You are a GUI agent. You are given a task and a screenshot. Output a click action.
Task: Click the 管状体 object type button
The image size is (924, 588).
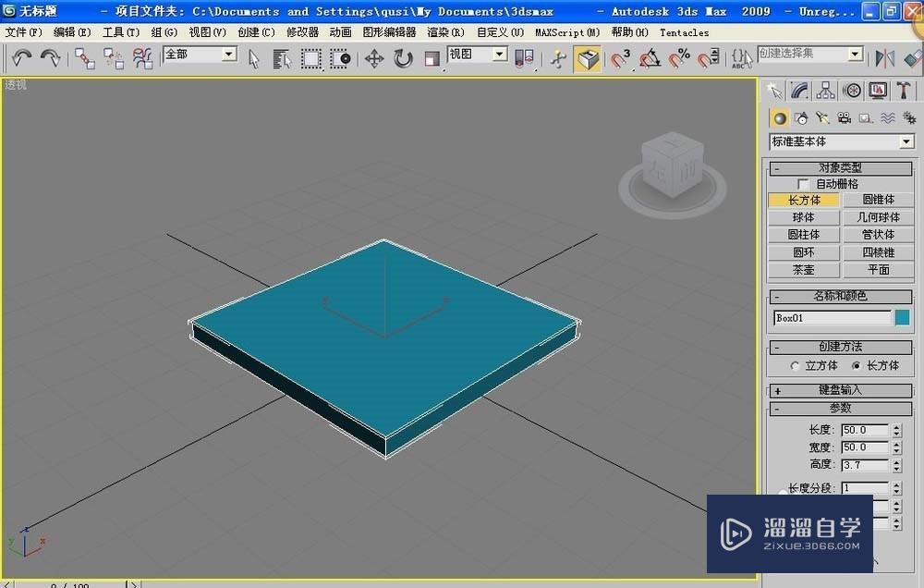[x=878, y=235]
